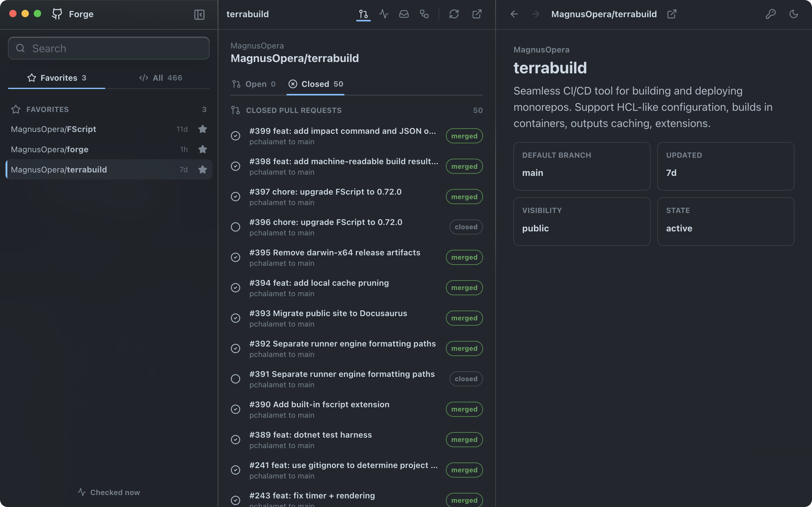812x507 pixels.
Task: Click merged check icon of PR #393
Action: pyautogui.click(x=235, y=318)
